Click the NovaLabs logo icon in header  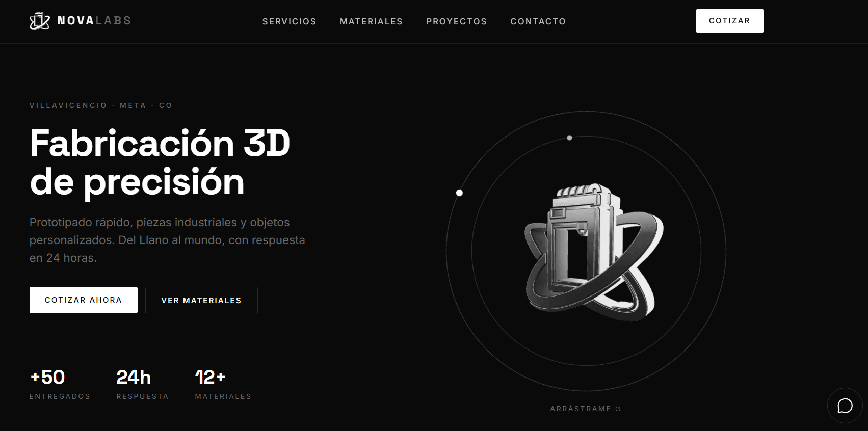[x=40, y=21]
